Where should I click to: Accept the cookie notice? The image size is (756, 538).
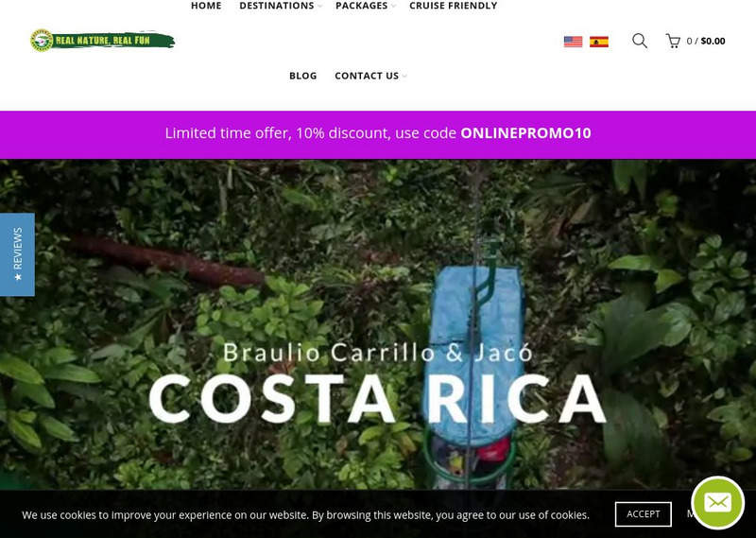644,514
